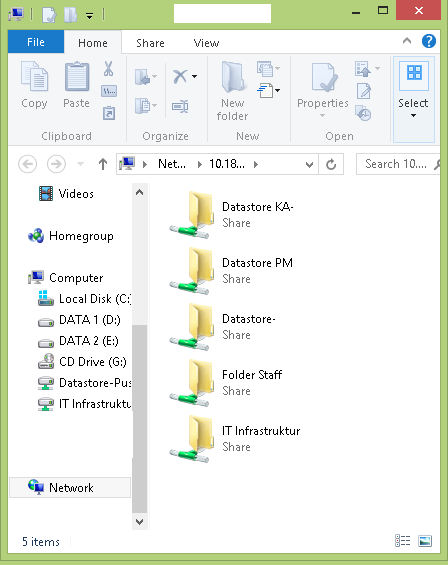Click the History icon in Open group

click(363, 113)
